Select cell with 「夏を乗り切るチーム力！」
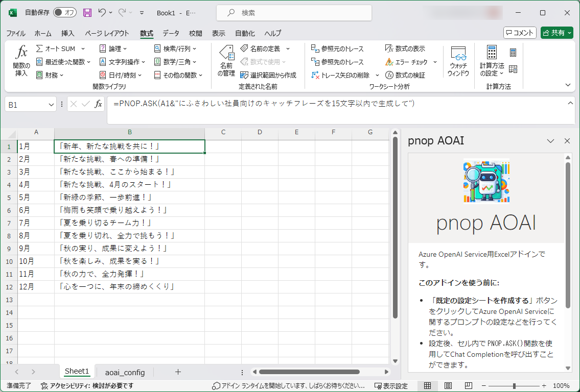 coord(129,223)
